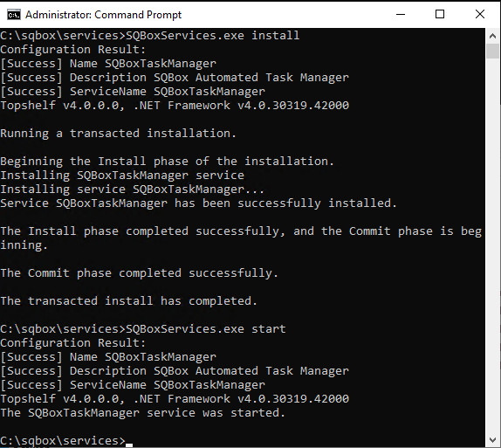Screen dimensions: 501x448
Task: Click first 'Topshelf v4.0.0.0' version line
Action: click(175, 105)
